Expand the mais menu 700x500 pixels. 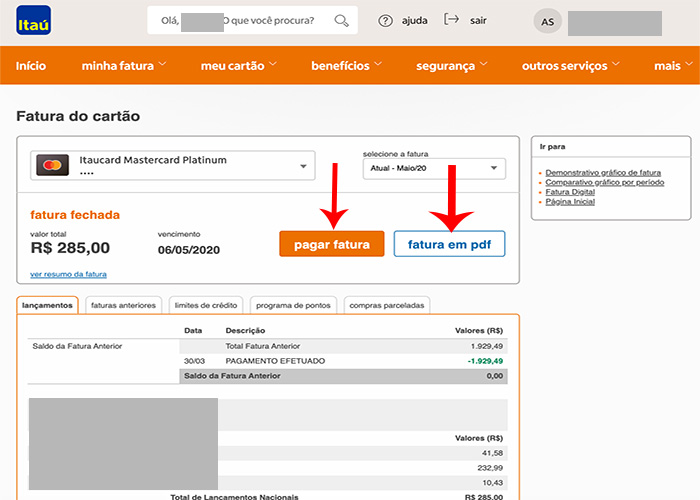click(673, 66)
